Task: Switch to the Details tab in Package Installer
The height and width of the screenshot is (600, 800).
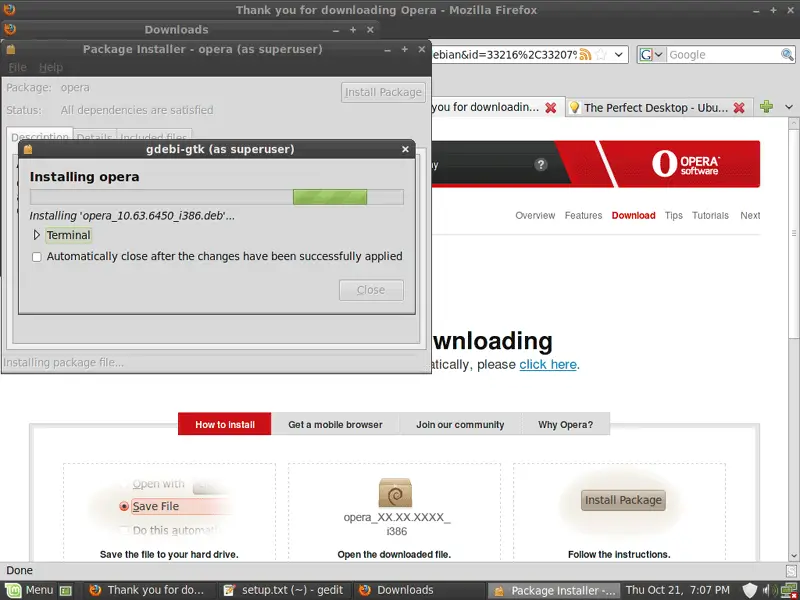Action: click(x=94, y=137)
